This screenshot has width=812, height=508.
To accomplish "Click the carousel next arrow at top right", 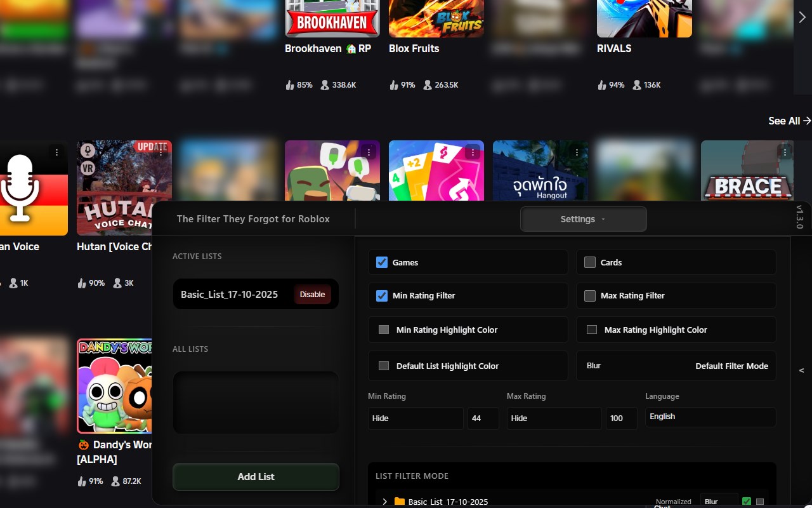I will (802, 18).
